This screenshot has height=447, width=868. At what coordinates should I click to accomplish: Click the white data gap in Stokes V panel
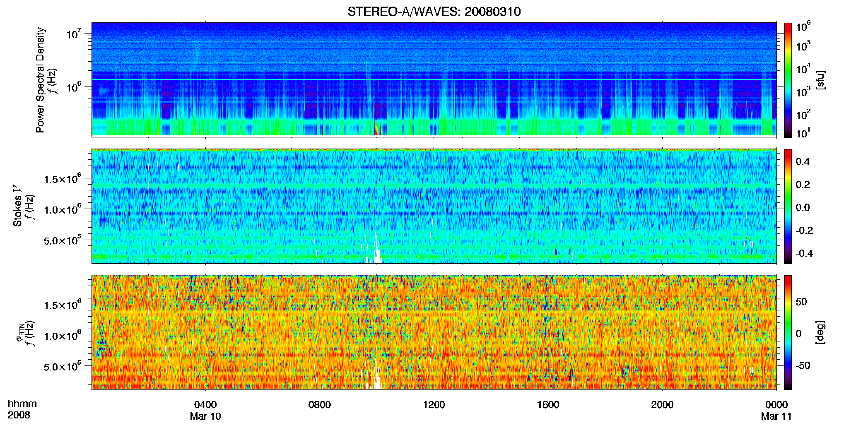(377, 256)
